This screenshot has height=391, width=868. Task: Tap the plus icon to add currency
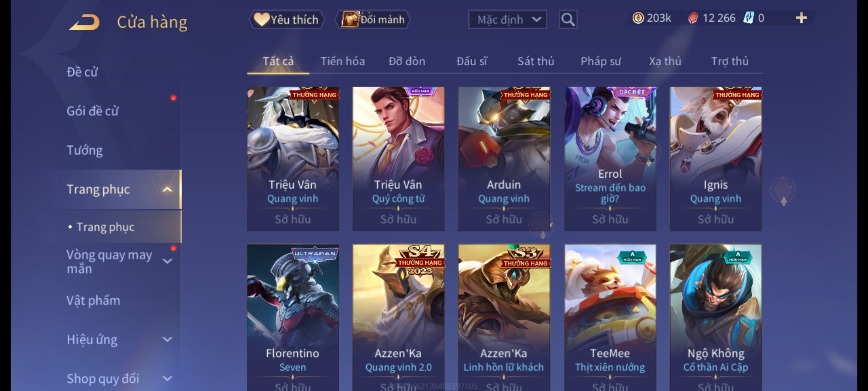801,18
